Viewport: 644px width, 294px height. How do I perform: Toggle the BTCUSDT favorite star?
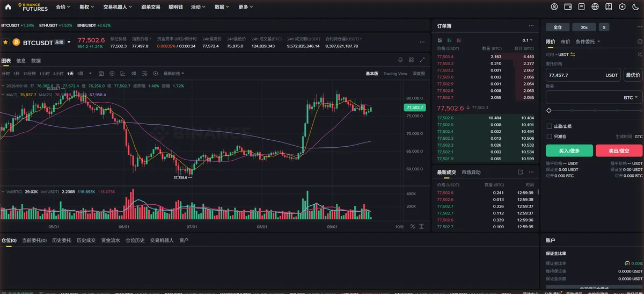point(5,41)
